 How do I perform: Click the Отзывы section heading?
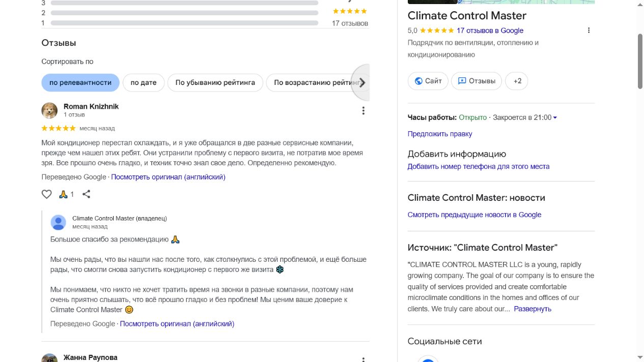[x=59, y=43]
